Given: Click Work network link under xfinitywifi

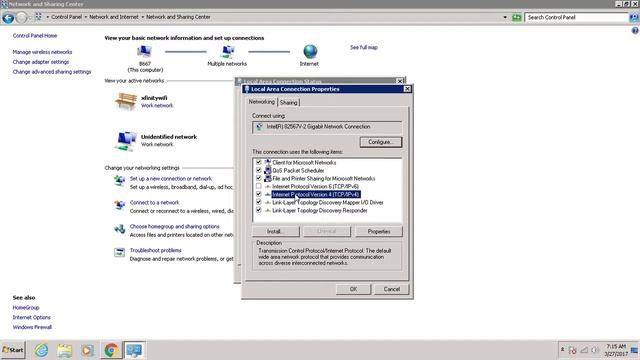Looking at the screenshot, I should click(x=157, y=106).
